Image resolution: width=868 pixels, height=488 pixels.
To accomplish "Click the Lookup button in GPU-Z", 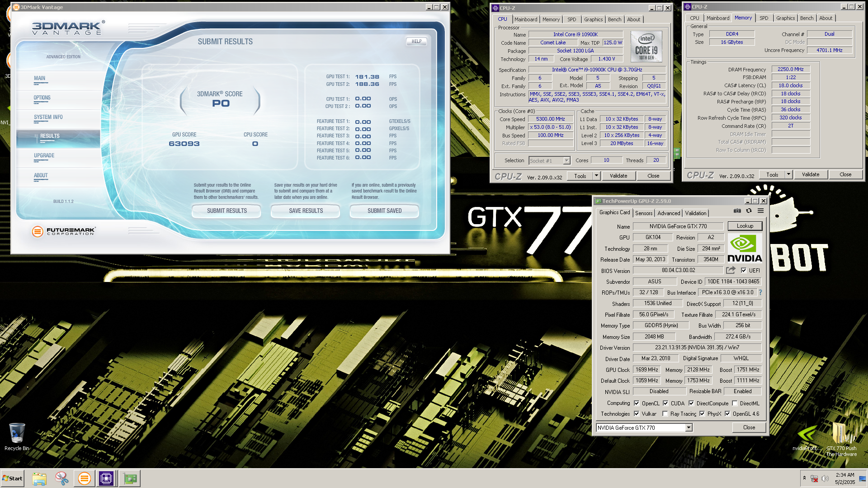I will [745, 226].
